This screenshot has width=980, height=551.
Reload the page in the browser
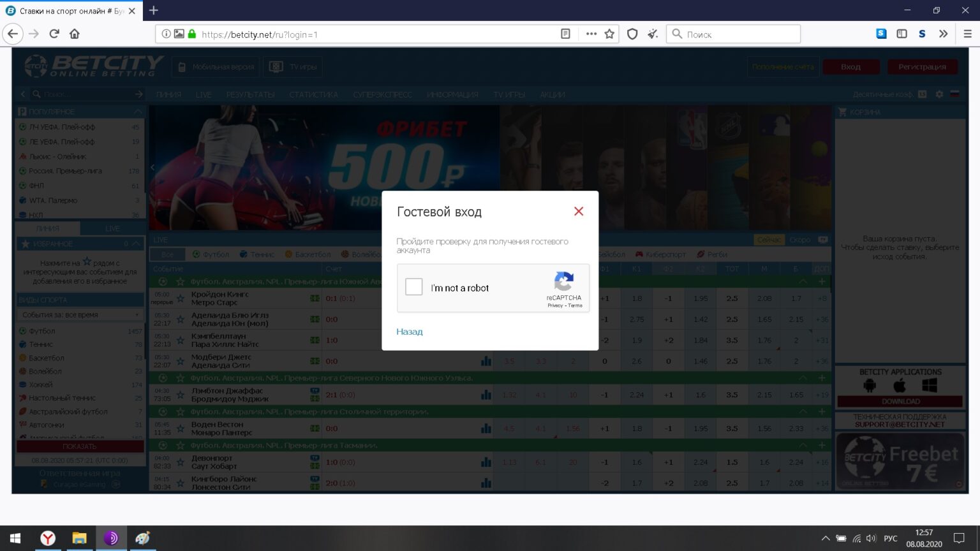pos(54,34)
